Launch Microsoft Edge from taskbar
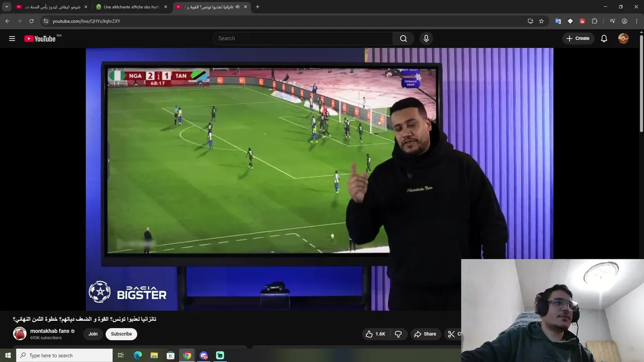644x362 pixels. click(138, 355)
